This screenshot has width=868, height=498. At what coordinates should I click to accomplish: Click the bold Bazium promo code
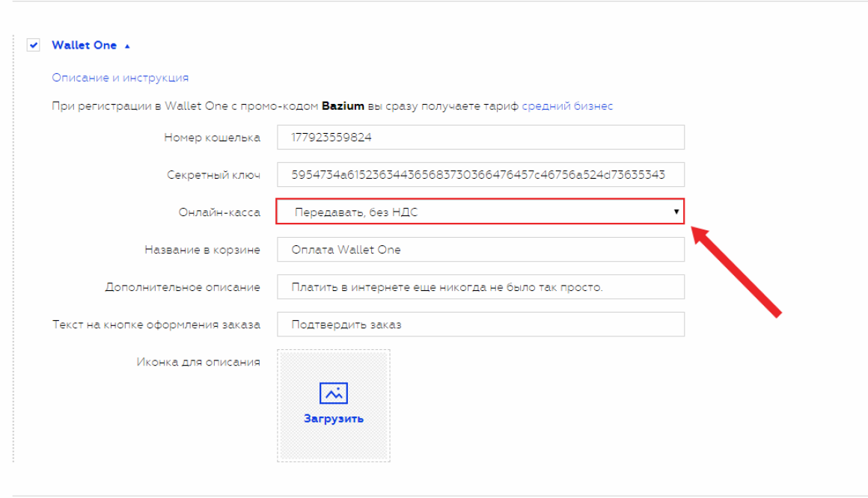click(343, 106)
